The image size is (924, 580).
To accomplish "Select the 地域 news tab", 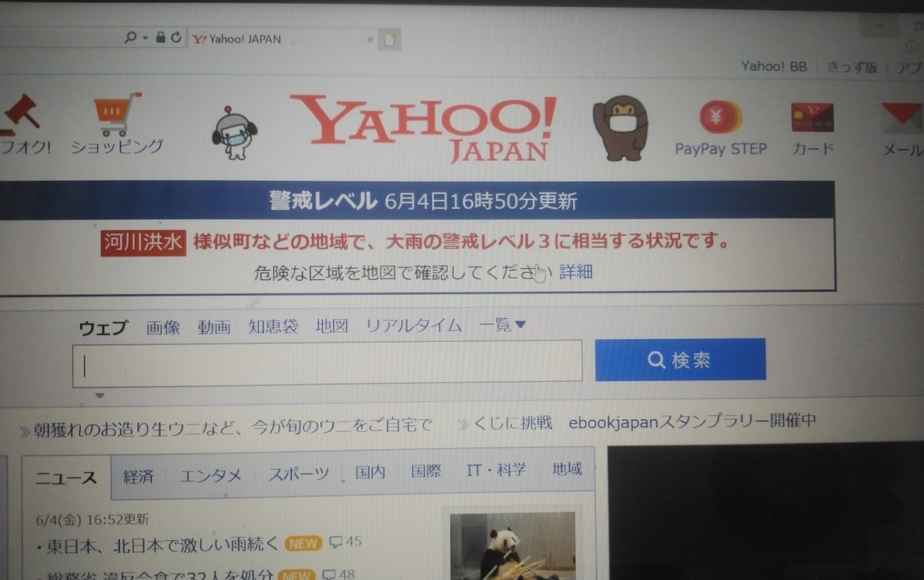I will [567, 469].
